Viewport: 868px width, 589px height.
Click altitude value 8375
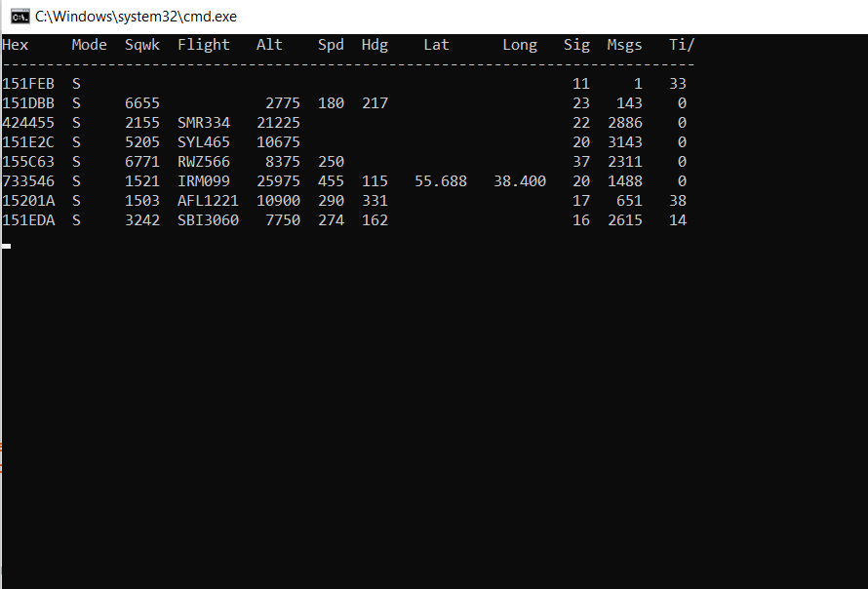point(283,162)
